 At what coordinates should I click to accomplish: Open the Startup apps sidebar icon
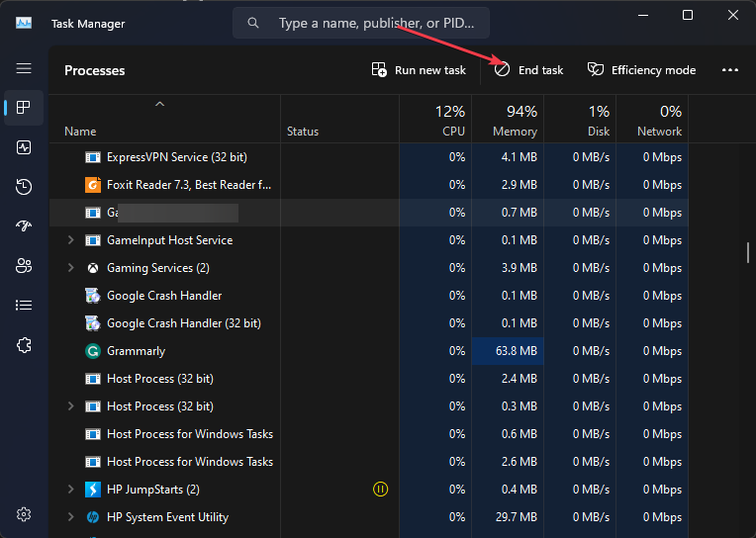(24, 226)
